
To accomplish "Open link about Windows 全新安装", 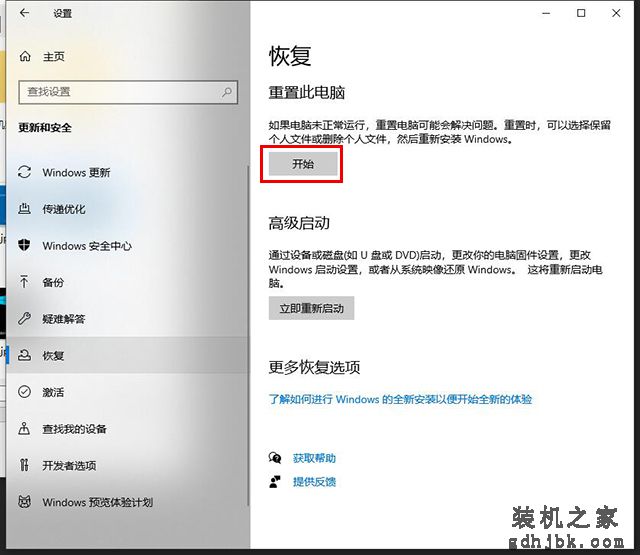I will (400, 399).
